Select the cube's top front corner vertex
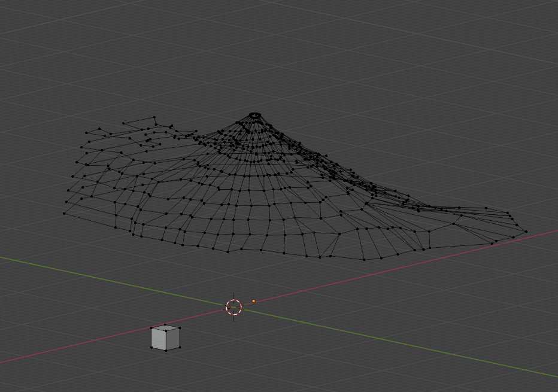 point(166,331)
